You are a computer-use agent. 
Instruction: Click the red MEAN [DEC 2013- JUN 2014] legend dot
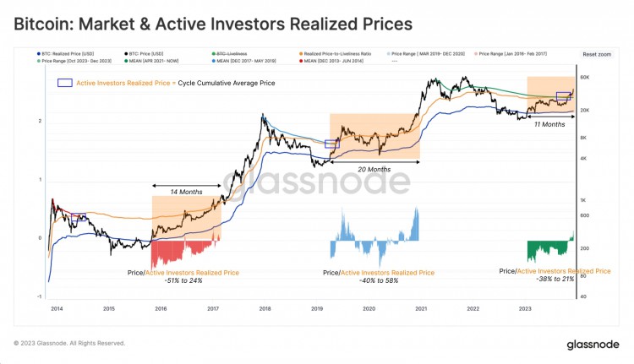coord(301,61)
